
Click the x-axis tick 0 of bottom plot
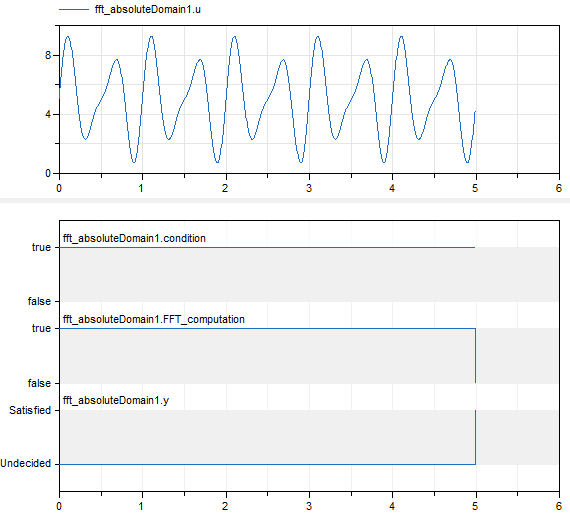(59, 506)
